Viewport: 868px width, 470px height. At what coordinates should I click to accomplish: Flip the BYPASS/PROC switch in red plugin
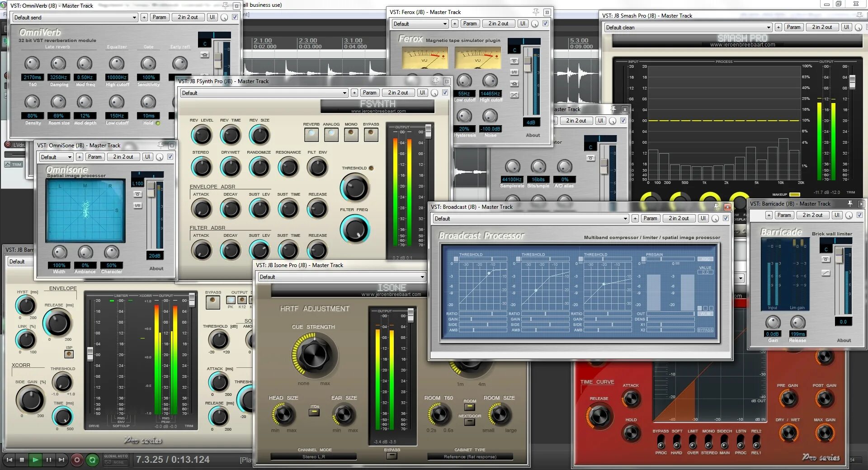pos(661,441)
